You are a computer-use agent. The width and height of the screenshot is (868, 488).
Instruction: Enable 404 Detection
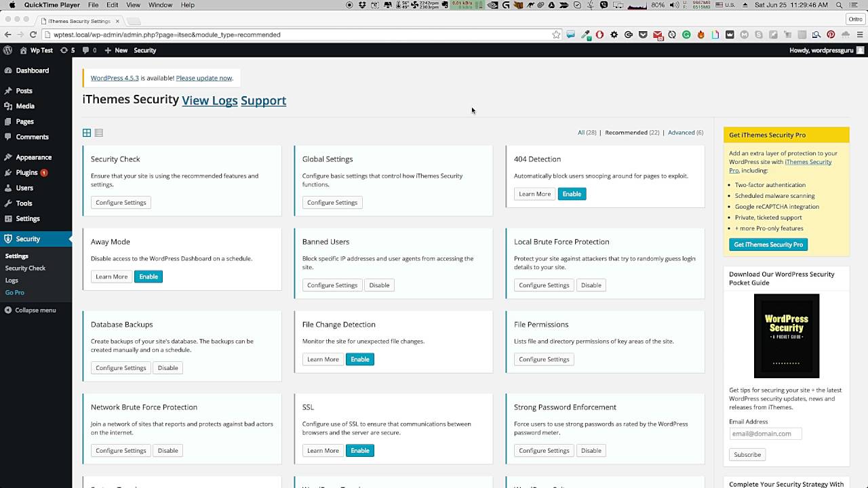pos(572,194)
